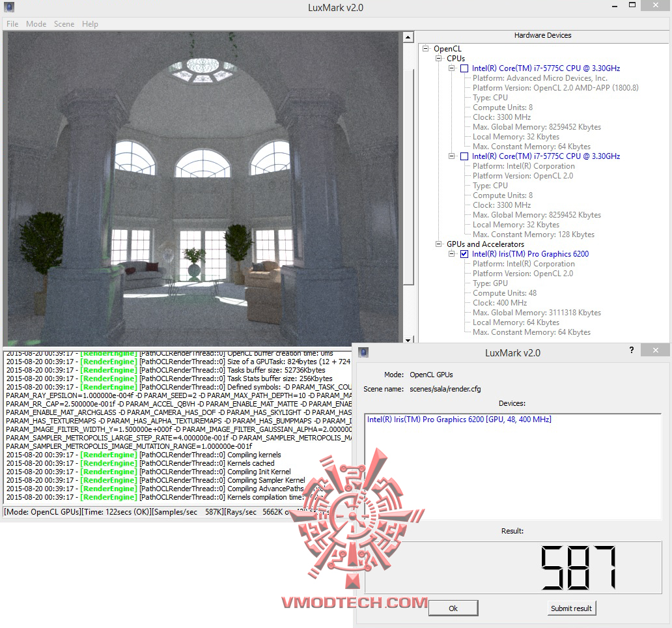Click the 'scenes/sala/render.cfg' scene name value
The image size is (672, 628).
(445, 389)
